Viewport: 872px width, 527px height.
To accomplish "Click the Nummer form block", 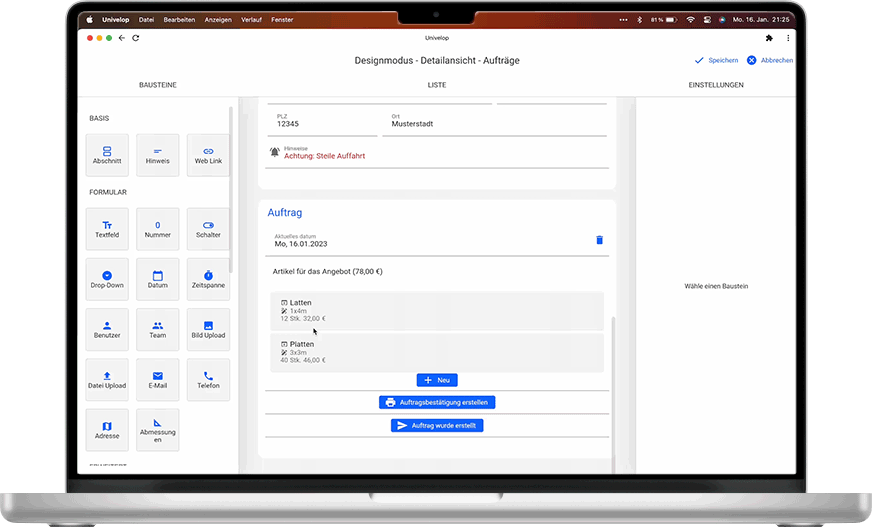I will click(157, 229).
